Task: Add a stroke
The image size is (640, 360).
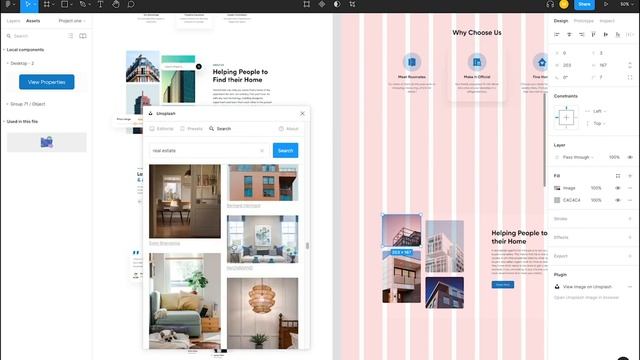Action: pos(630,219)
